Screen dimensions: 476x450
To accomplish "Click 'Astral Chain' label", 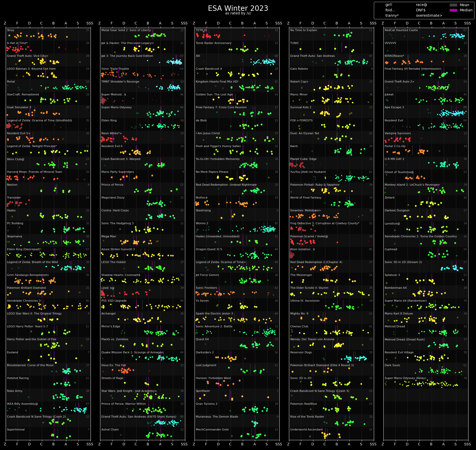I will click(110, 430).
